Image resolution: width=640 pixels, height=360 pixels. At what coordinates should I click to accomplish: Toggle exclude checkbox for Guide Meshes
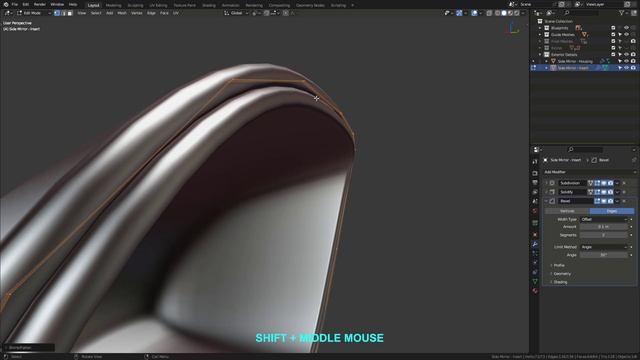(x=613, y=34)
